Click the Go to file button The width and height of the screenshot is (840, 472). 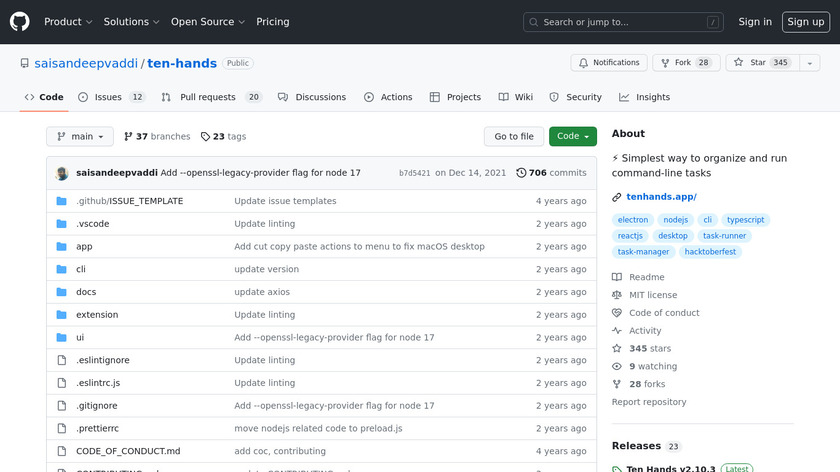pyautogui.click(x=514, y=137)
